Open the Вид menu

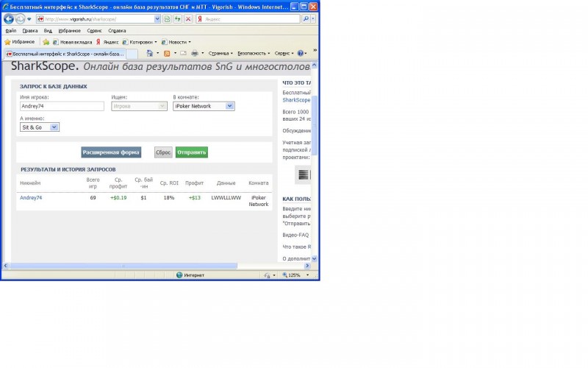[x=48, y=31]
